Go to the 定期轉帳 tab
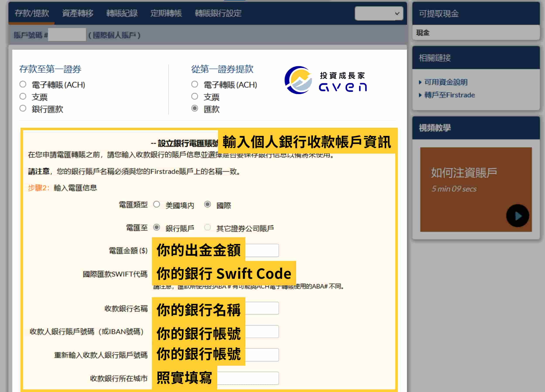This screenshot has height=392, width=545. (x=166, y=13)
